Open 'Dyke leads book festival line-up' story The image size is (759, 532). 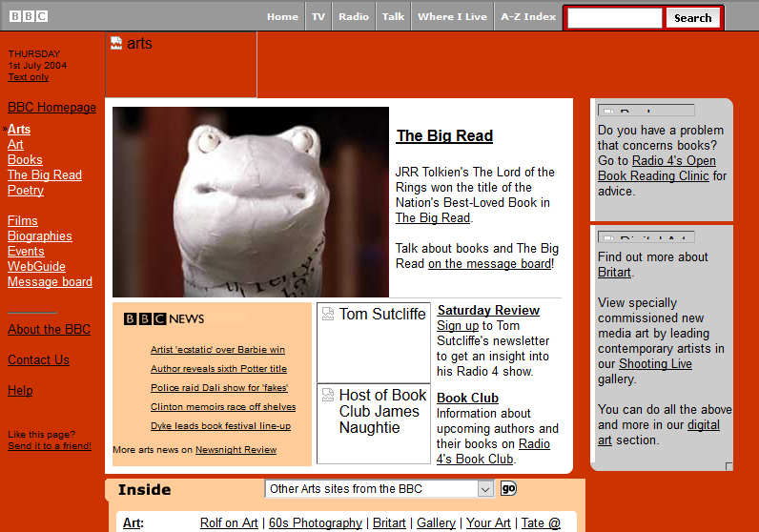[x=220, y=426]
